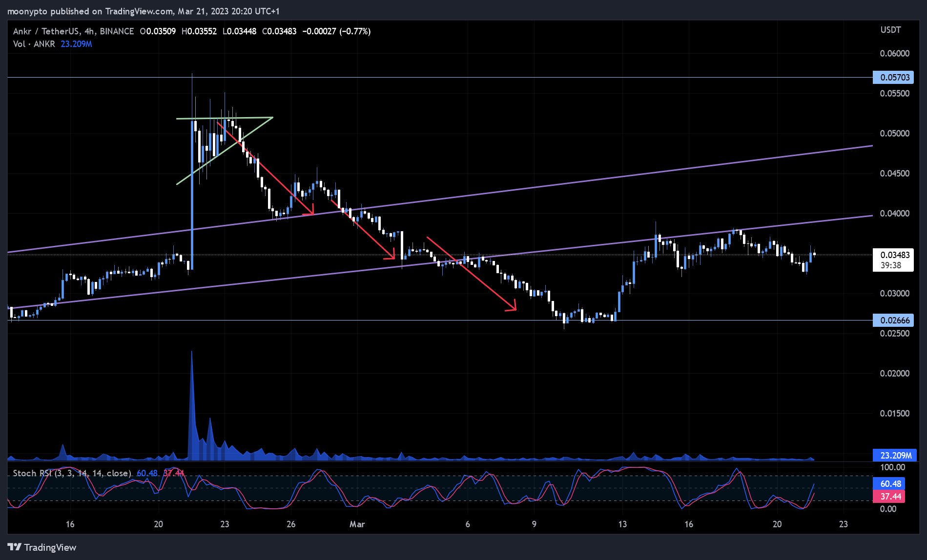Click the 0.00 Stoch RSI axis label

pos(888,509)
